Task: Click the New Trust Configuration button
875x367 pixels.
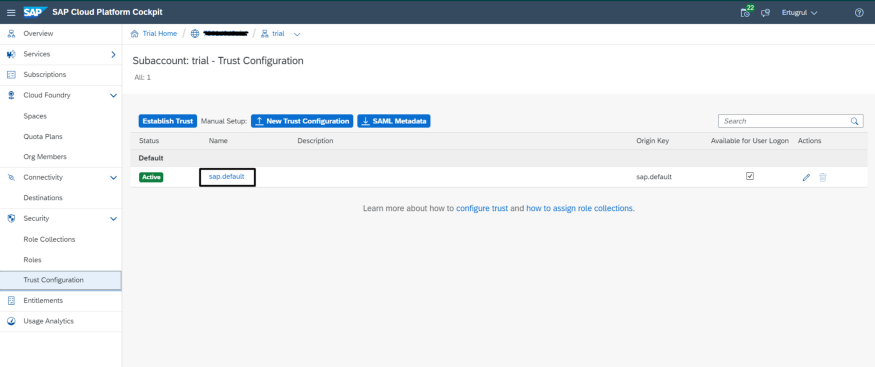Action: click(x=302, y=121)
